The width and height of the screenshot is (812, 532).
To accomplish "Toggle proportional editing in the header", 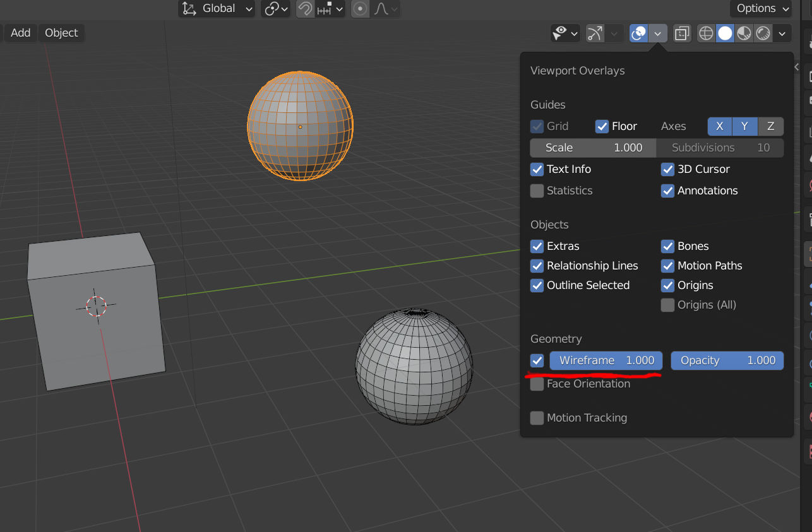I will [359, 9].
